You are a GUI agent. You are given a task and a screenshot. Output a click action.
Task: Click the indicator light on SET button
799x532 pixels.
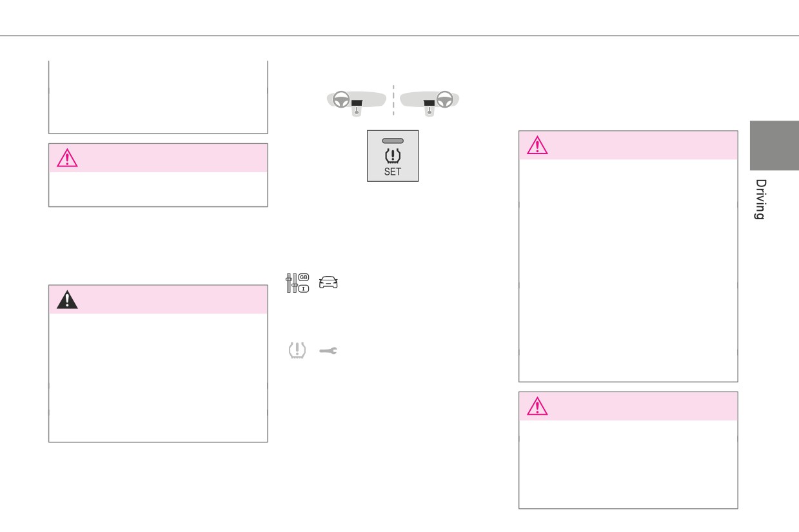point(393,140)
